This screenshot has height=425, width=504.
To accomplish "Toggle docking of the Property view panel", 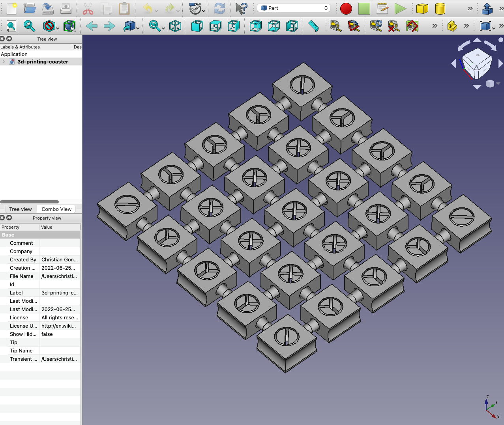I will [x=9, y=218].
